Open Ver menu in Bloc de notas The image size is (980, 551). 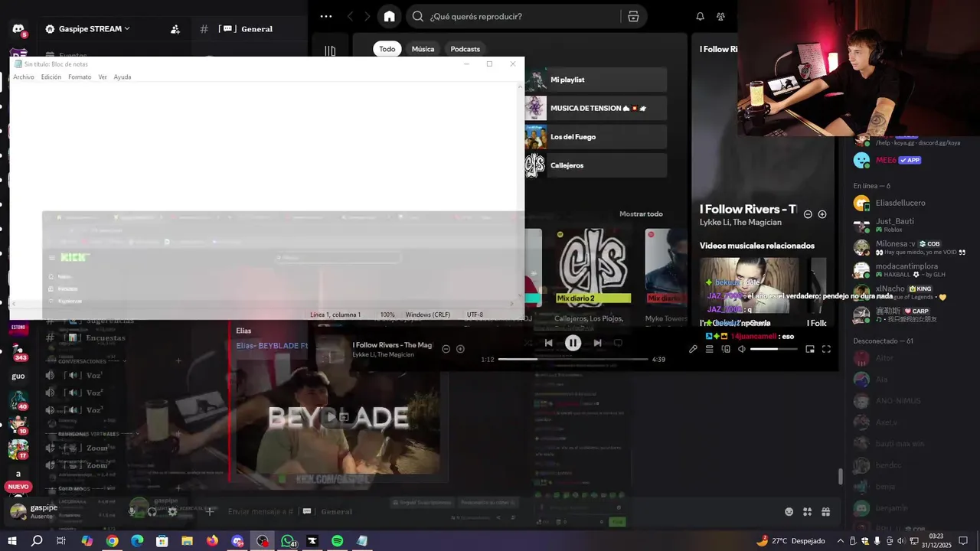click(x=103, y=77)
